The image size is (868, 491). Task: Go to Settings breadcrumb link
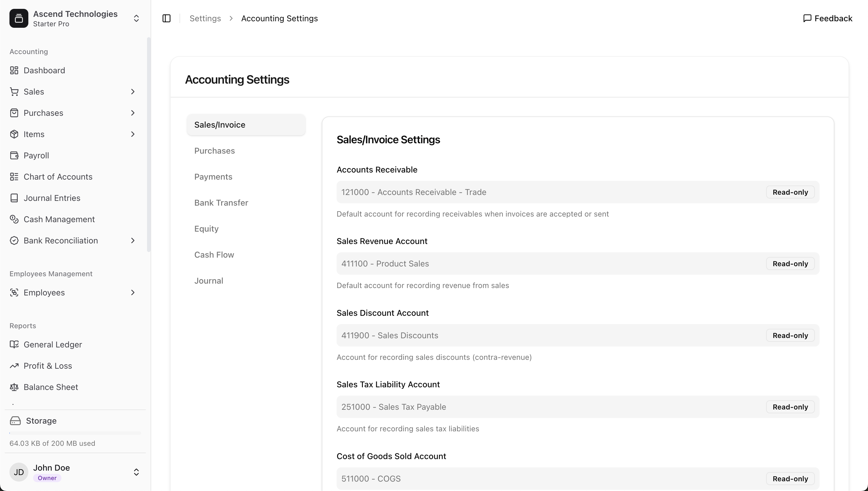(205, 18)
